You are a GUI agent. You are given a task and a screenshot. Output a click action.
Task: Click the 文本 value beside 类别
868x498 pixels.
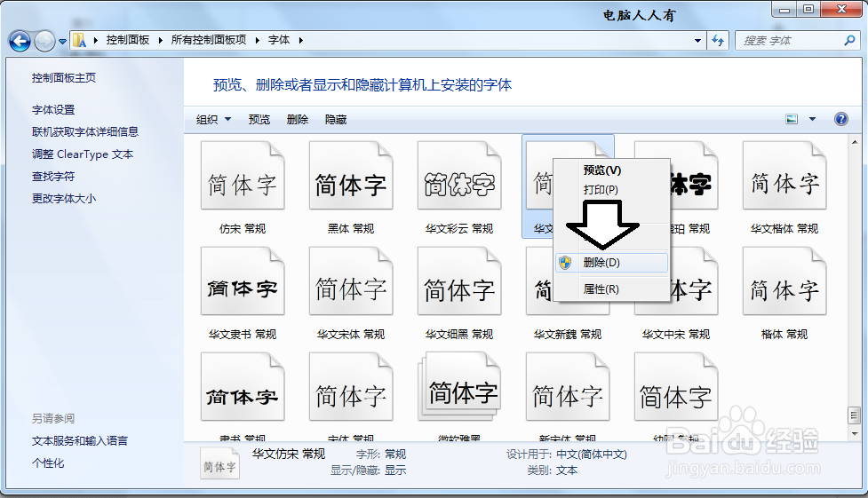(x=567, y=470)
